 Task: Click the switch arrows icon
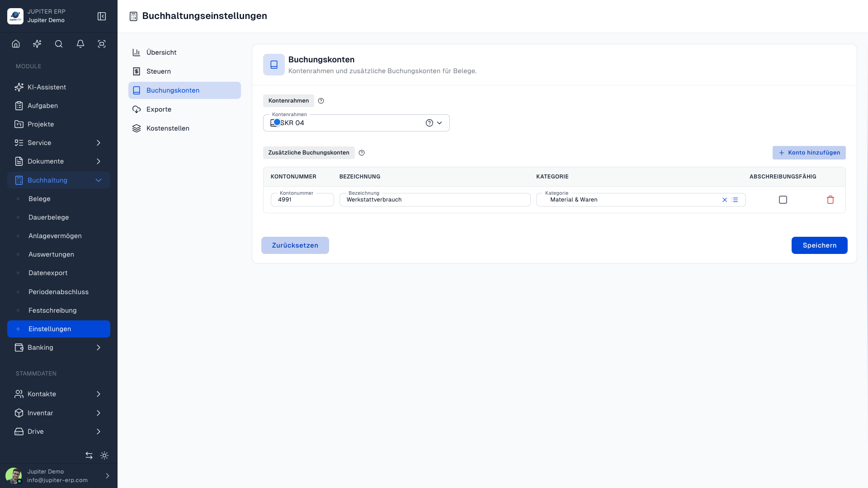(x=89, y=455)
